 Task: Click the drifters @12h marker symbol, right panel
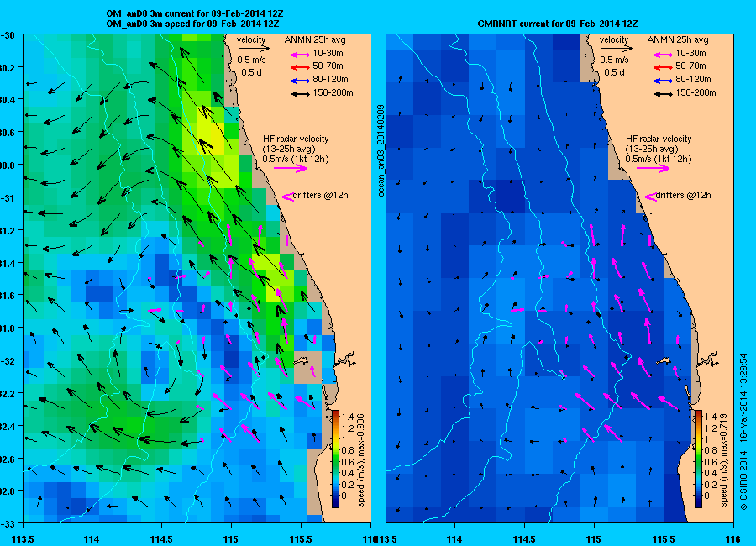tap(651, 197)
